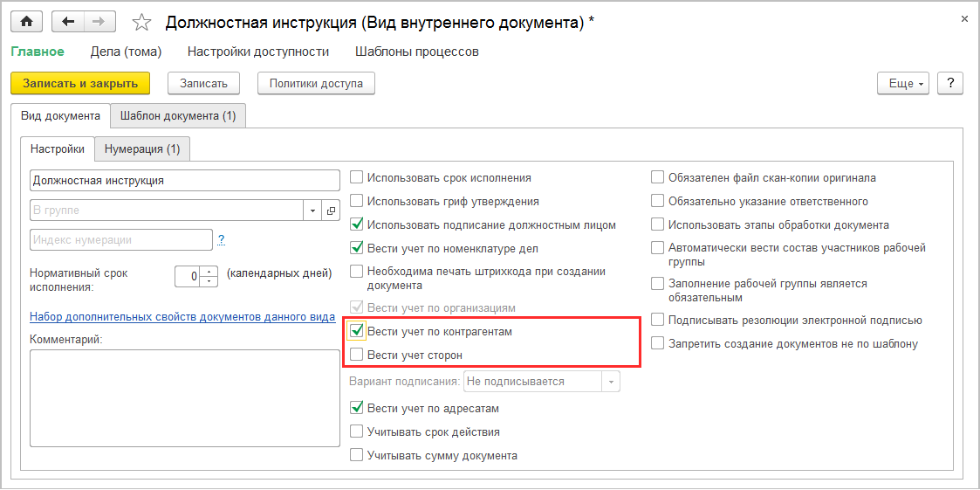Switch to Шаблон документа (1) tab
Screen dimensions: 980x490
178,115
